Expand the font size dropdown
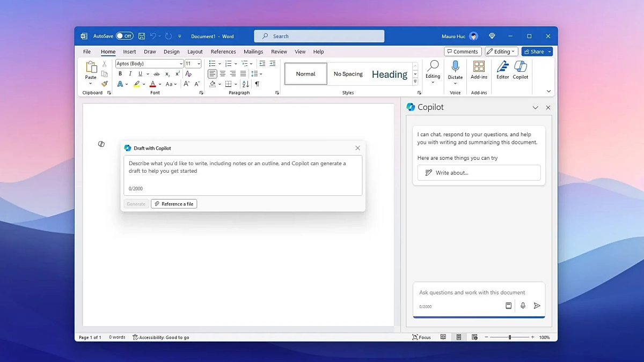 coord(199,64)
